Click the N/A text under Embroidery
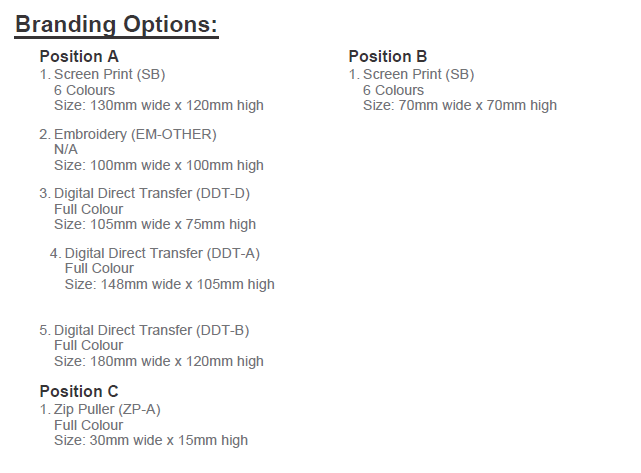 tap(66, 149)
